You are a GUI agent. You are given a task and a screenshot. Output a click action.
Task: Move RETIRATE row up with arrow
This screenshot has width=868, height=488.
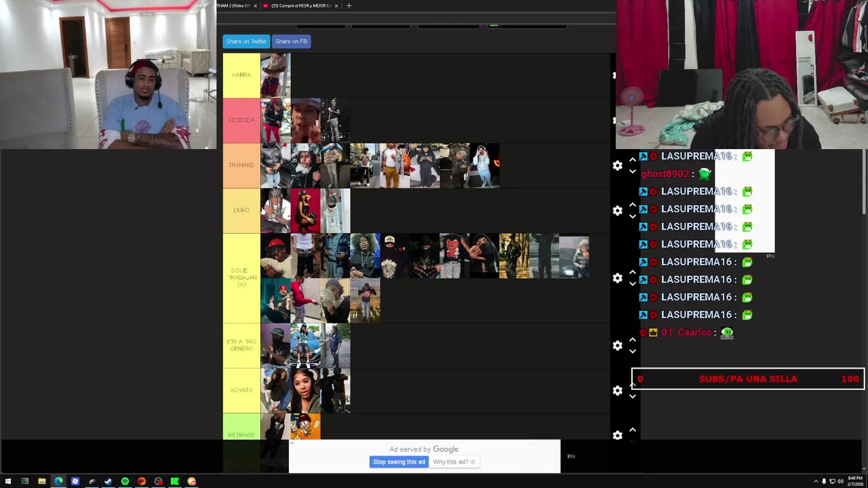633,430
